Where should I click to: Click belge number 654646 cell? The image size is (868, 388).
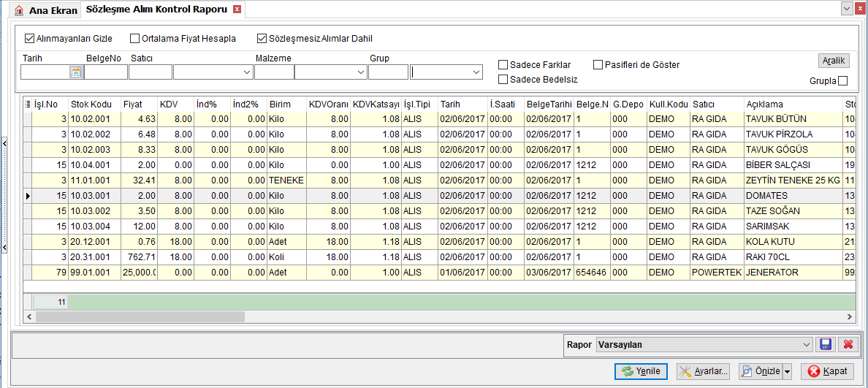coord(592,273)
